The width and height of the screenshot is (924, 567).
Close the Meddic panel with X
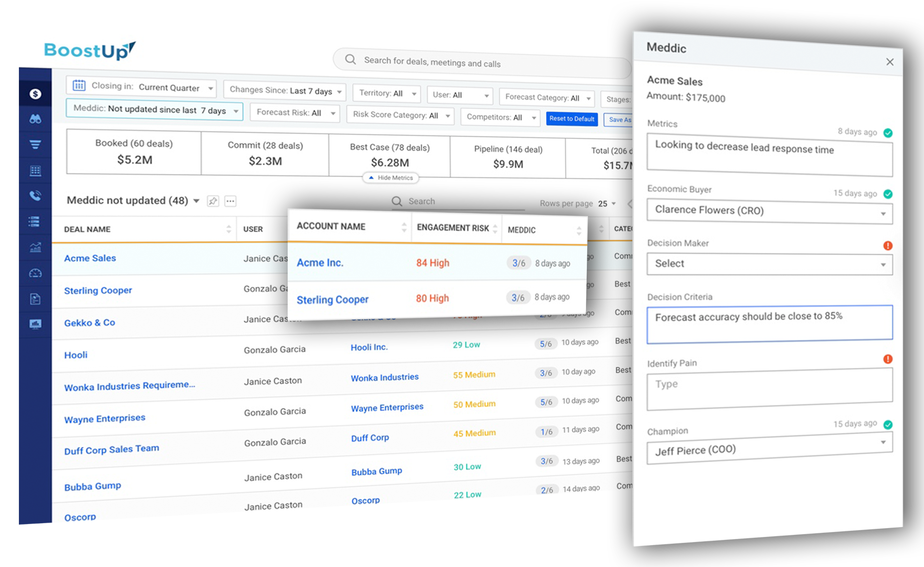coord(890,62)
